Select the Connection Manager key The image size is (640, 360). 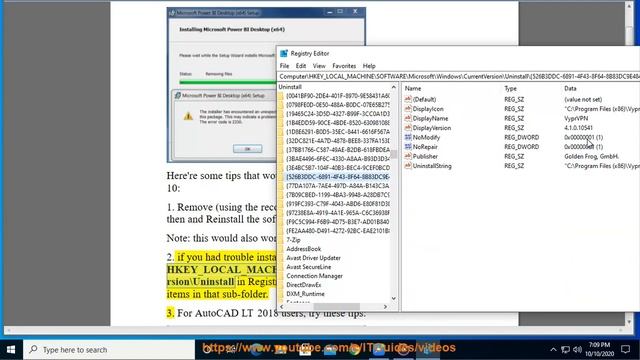pyautogui.click(x=314, y=276)
